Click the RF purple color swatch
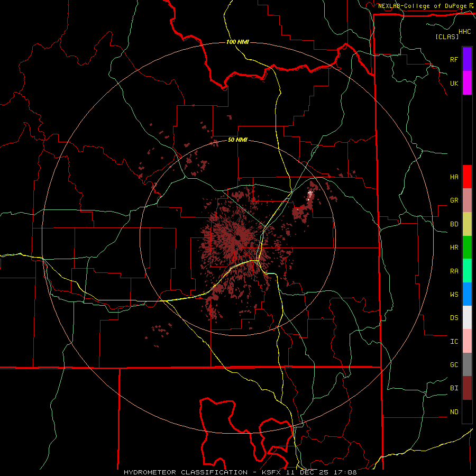The width and height of the screenshot is (476, 476). (x=467, y=59)
